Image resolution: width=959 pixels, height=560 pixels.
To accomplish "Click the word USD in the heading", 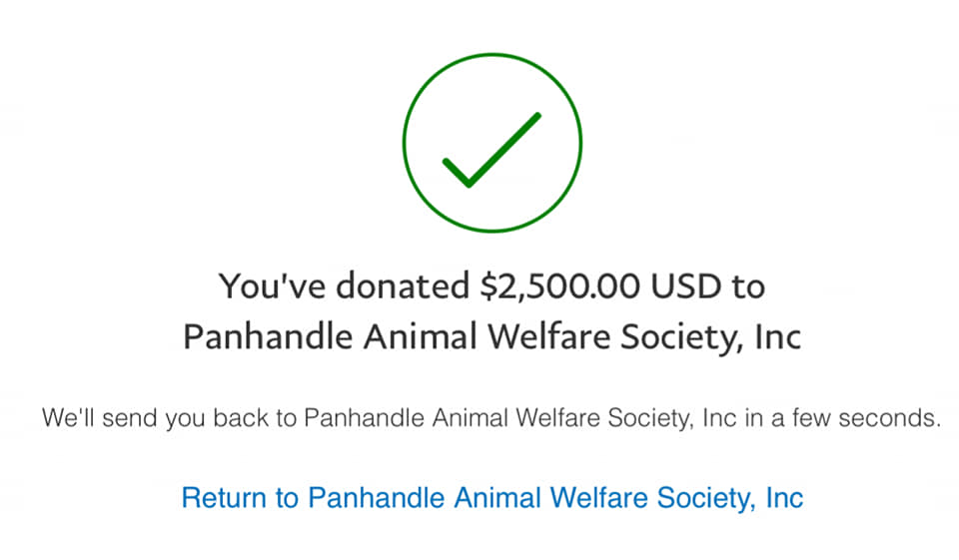I will (688, 286).
